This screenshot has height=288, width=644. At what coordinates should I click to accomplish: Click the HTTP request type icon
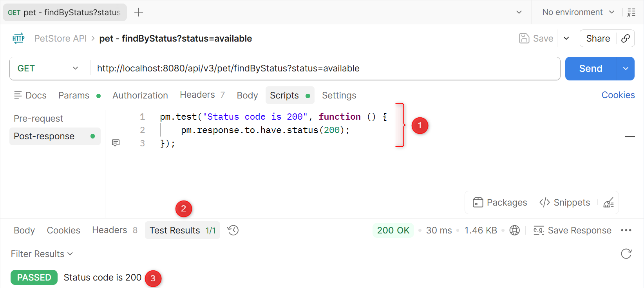[18, 38]
